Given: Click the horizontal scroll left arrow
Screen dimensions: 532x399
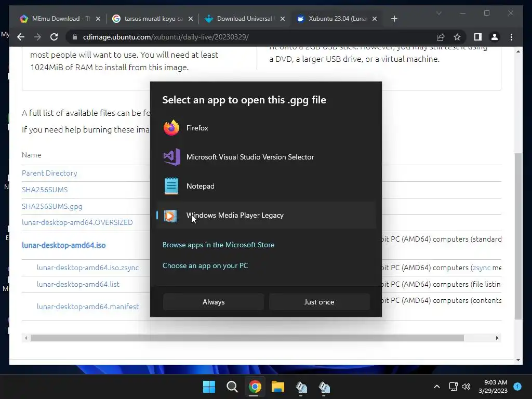Looking at the screenshot, I should click(x=26, y=338).
